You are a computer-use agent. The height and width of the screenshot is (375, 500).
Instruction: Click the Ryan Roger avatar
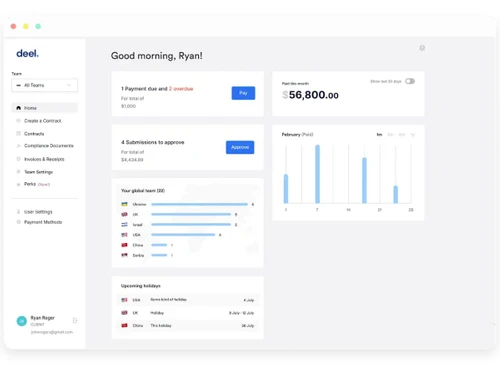(x=22, y=321)
